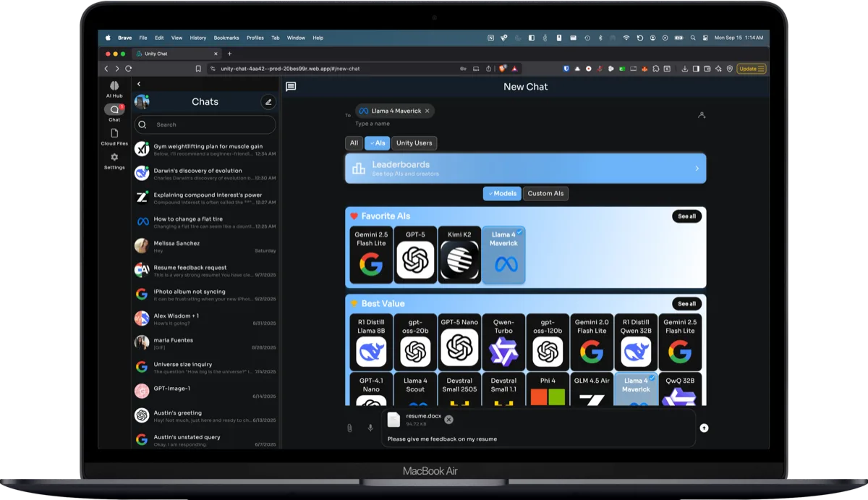This screenshot has height=500, width=868.
Task: Open the Chat sidebar section
Action: 114,113
